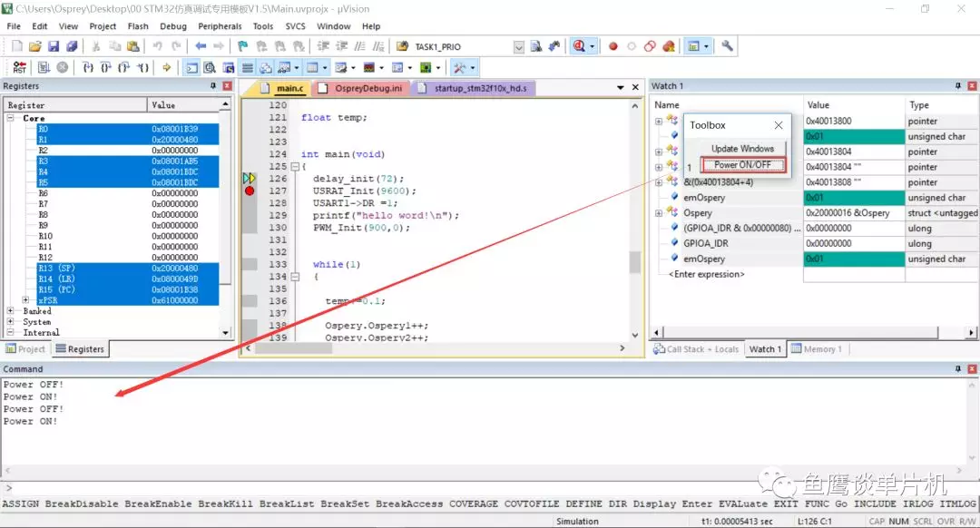Click the Enter expression field in Watch 1
Image resolution: width=980 pixels, height=528 pixels.
[706, 274]
